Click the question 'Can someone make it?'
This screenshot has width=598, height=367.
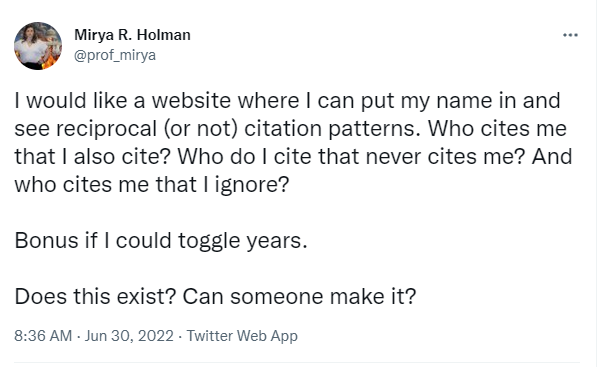299,296
